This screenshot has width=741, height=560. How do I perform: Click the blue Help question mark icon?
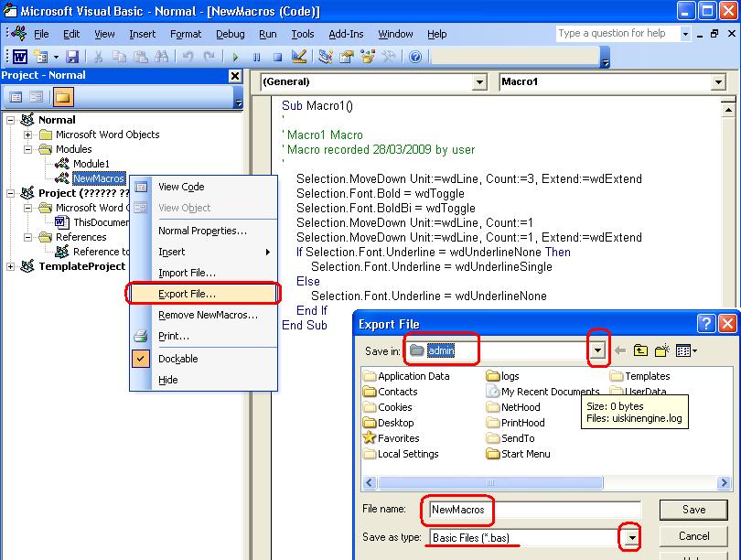point(415,57)
